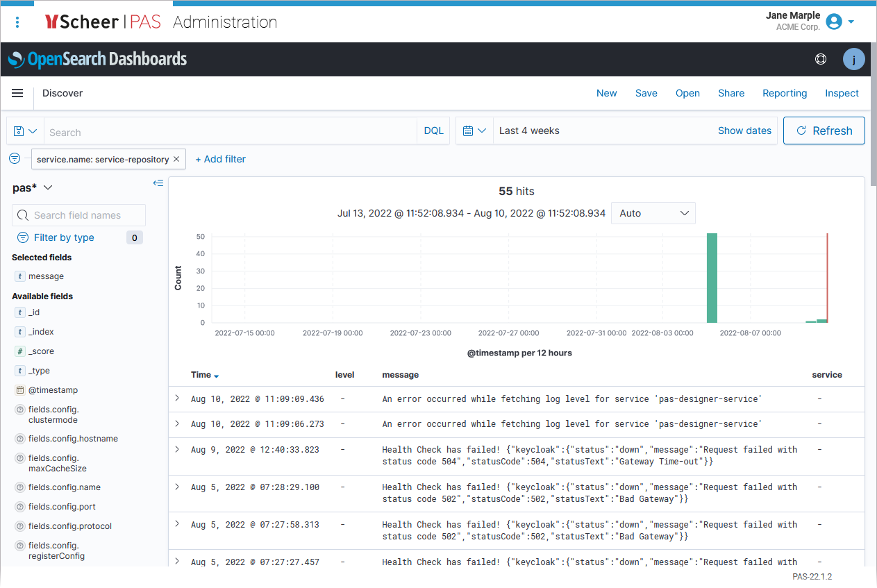Click the Show dates link
Image resolution: width=877 pixels, height=588 pixels.
(x=744, y=131)
